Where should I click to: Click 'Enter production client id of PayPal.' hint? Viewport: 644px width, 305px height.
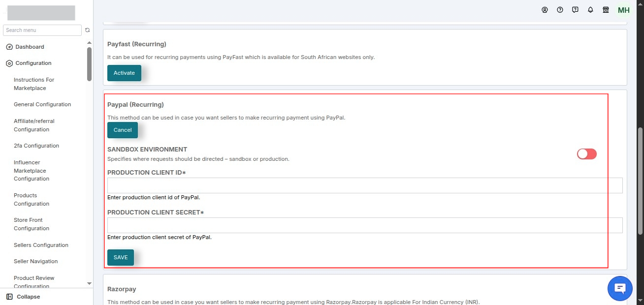coord(154,197)
